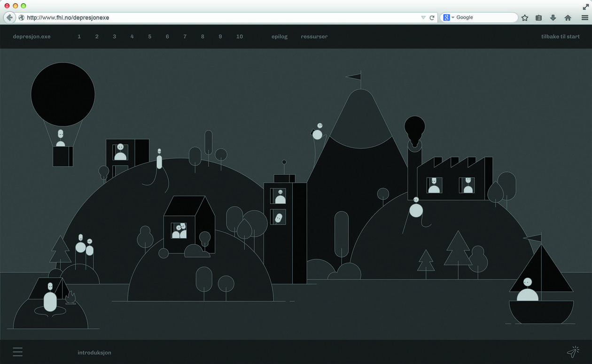Go to the browser home icon
This screenshot has width=592, height=364.
click(x=568, y=18)
